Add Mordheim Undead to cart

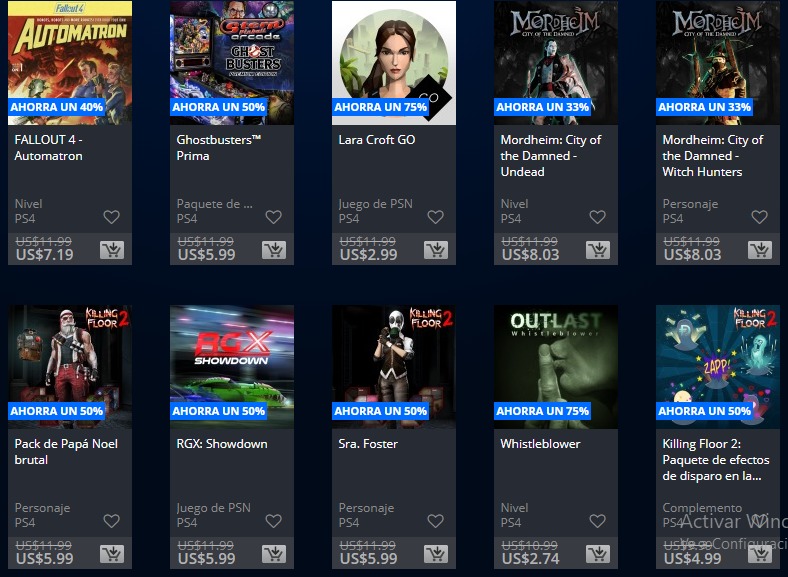[598, 250]
